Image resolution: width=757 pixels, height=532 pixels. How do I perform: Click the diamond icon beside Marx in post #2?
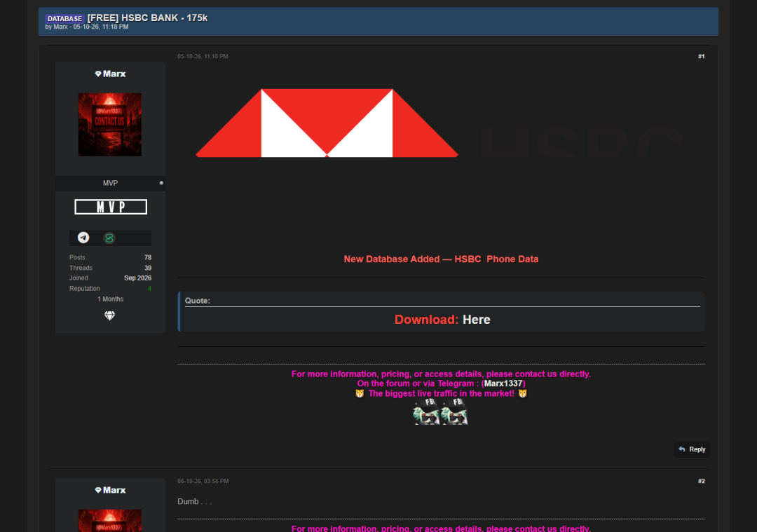point(98,490)
